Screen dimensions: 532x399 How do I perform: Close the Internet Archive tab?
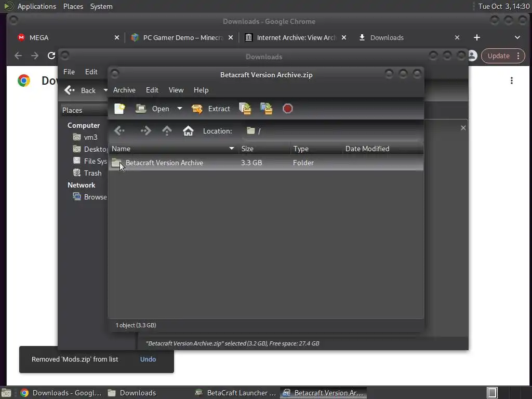tap(344, 37)
